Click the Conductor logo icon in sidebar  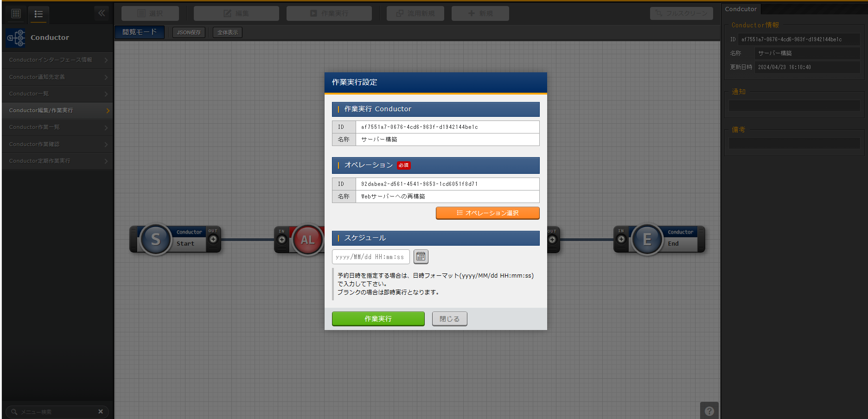(x=15, y=38)
